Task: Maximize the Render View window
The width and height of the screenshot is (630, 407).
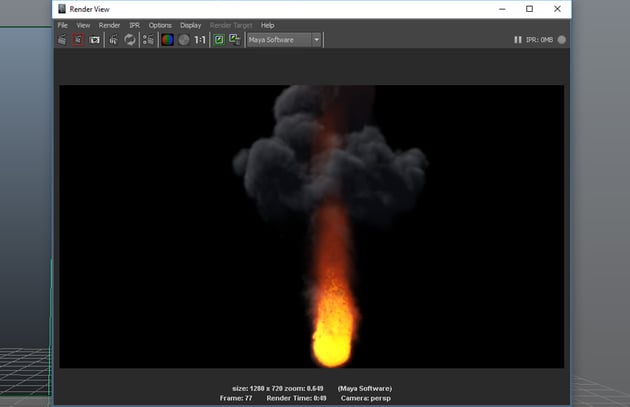Action: pos(530,9)
